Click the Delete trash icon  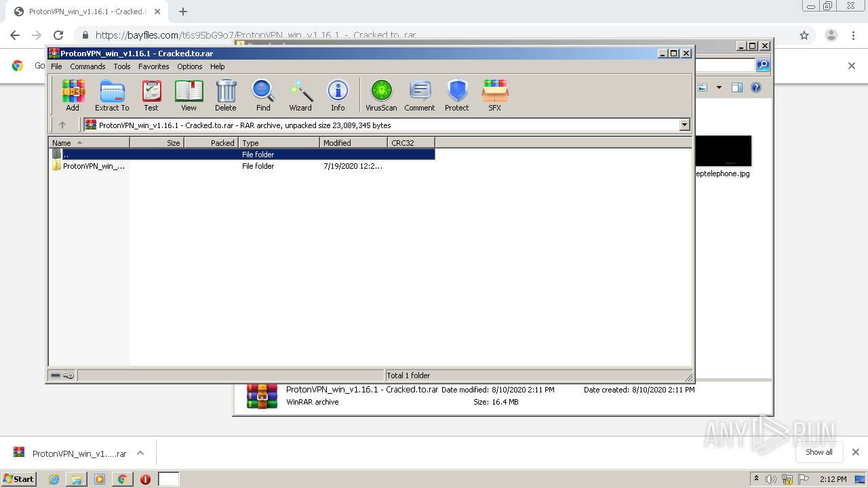click(x=226, y=95)
